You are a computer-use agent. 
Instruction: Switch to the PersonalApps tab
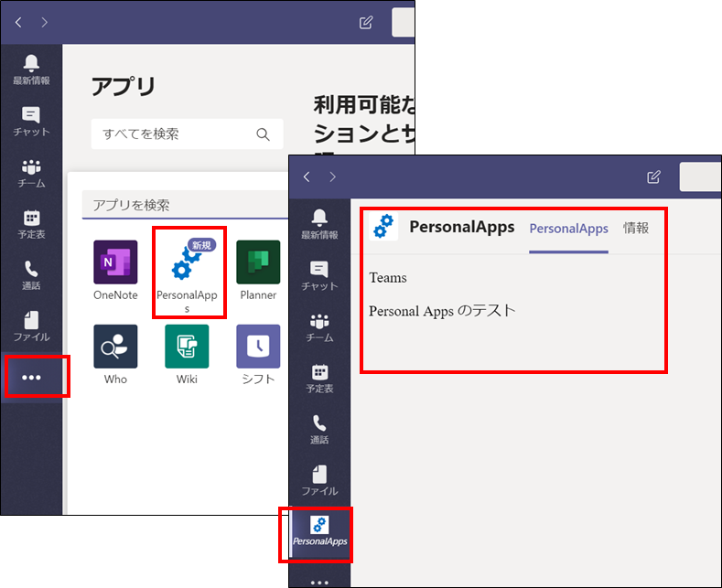[x=568, y=229]
